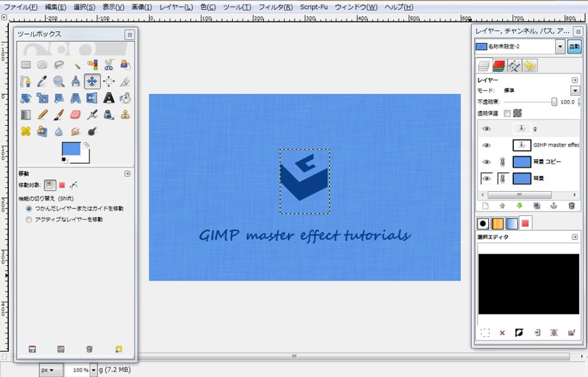Open the layer mode モード dropdown
The height and width of the screenshot is (377, 588).
pos(575,91)
